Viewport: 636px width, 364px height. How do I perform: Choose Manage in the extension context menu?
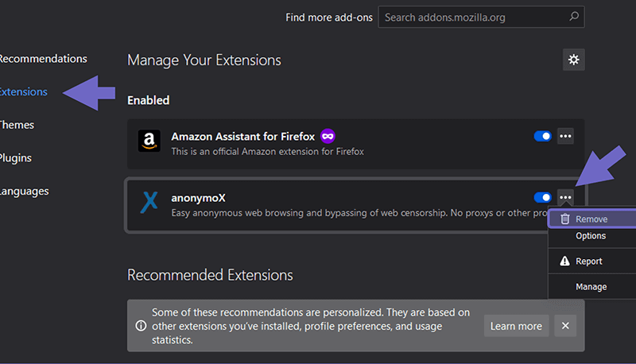[x=592, y=287]
